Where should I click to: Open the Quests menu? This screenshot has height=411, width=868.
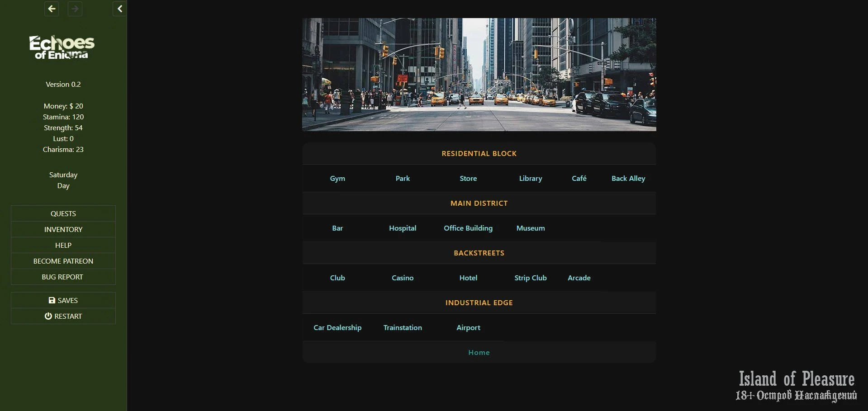coord(63,213)
